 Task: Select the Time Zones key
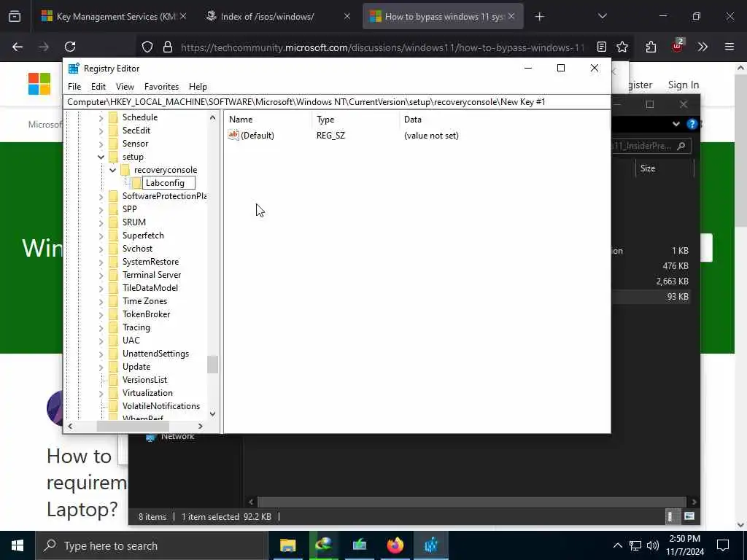[144, 301]
